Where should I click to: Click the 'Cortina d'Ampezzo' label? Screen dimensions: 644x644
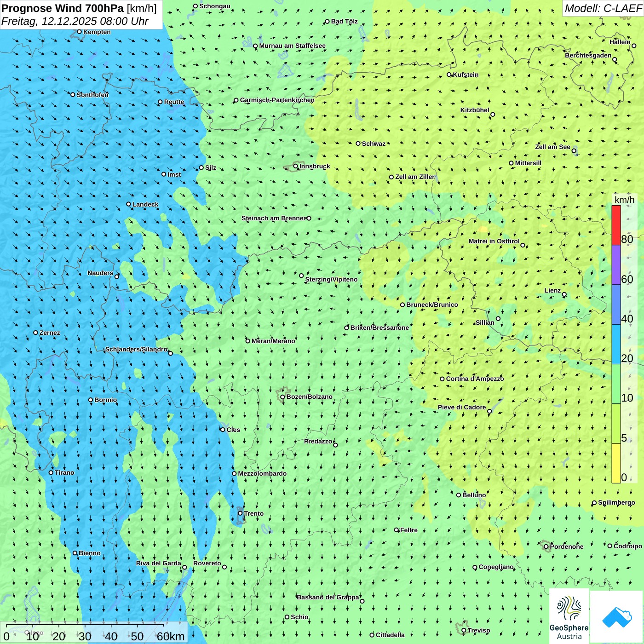pyautogui.click(x=475, y=379)
